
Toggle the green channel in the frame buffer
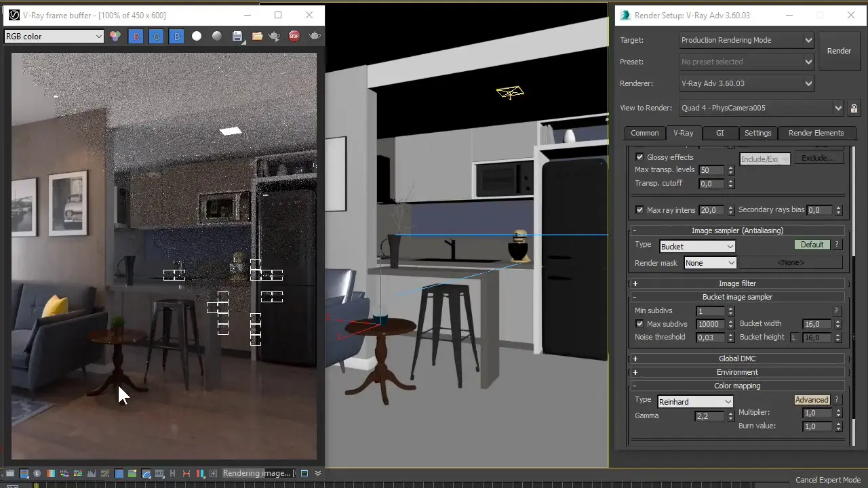pos(156,36)
